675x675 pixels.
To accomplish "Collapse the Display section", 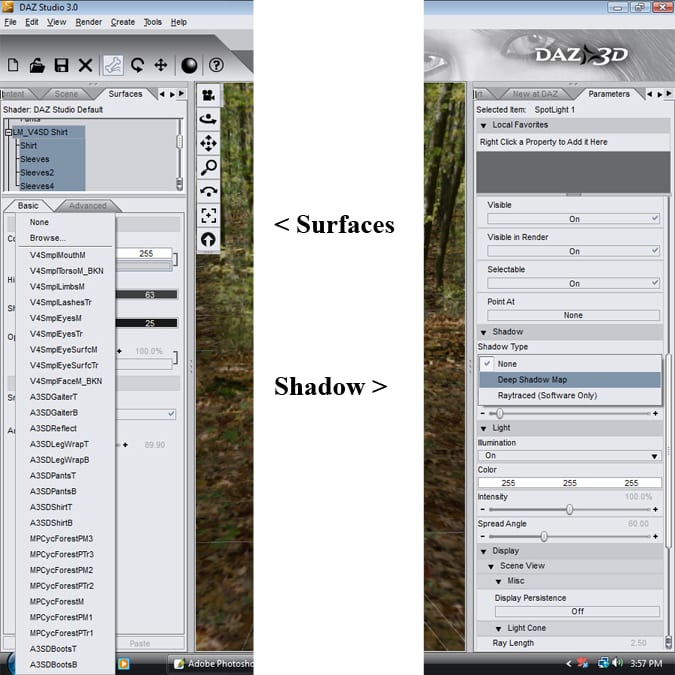I will pyautogui.click(x=483, y=551).
